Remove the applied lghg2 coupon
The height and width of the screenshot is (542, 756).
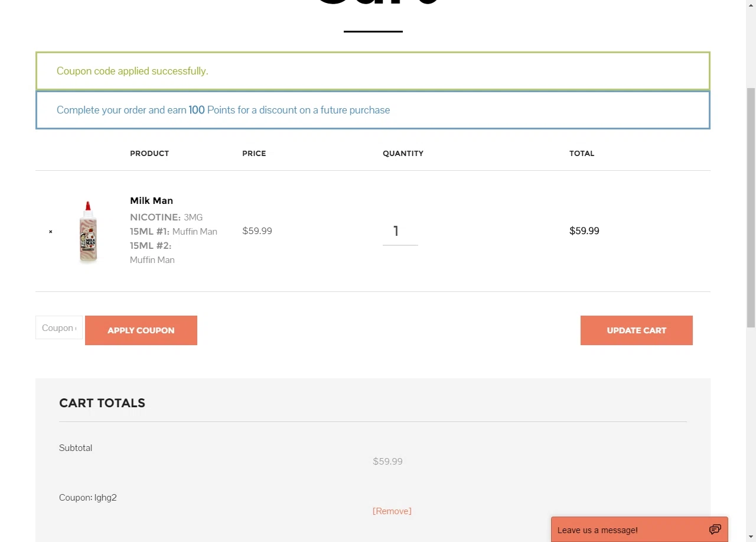(x=392, y=511)
